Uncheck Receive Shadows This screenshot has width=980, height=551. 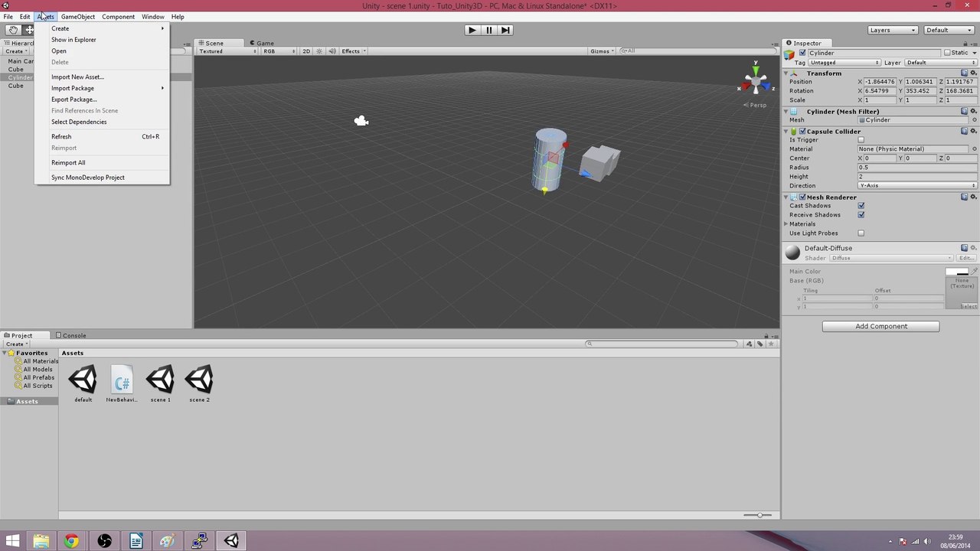coord(861,215)
